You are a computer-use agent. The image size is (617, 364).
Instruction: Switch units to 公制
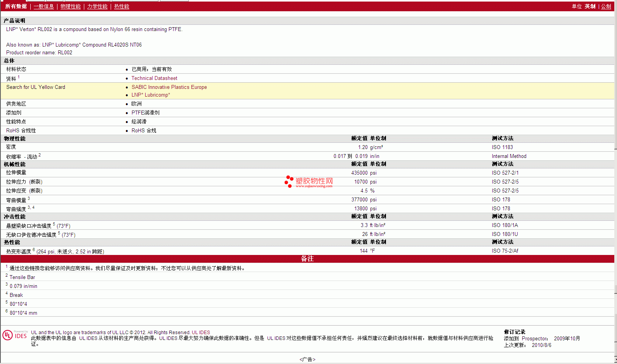tap(606, 7)
